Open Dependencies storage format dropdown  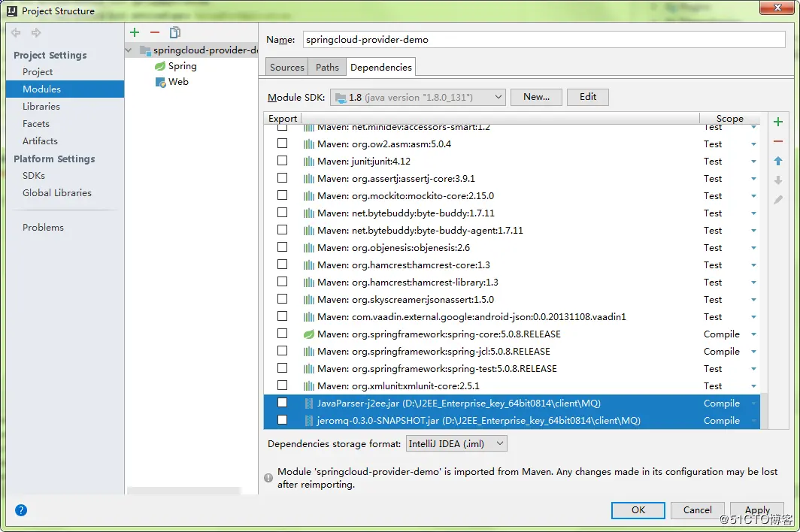click(456, 444)
